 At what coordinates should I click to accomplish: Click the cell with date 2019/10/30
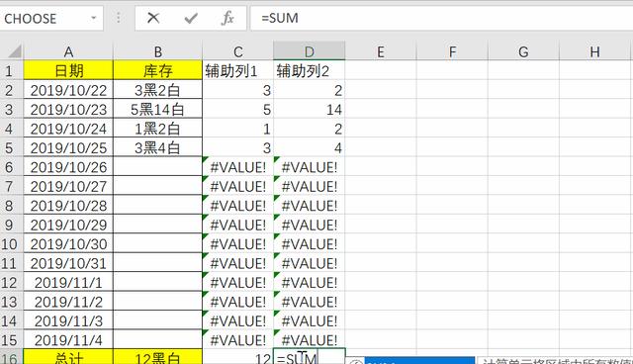[68, 244]
